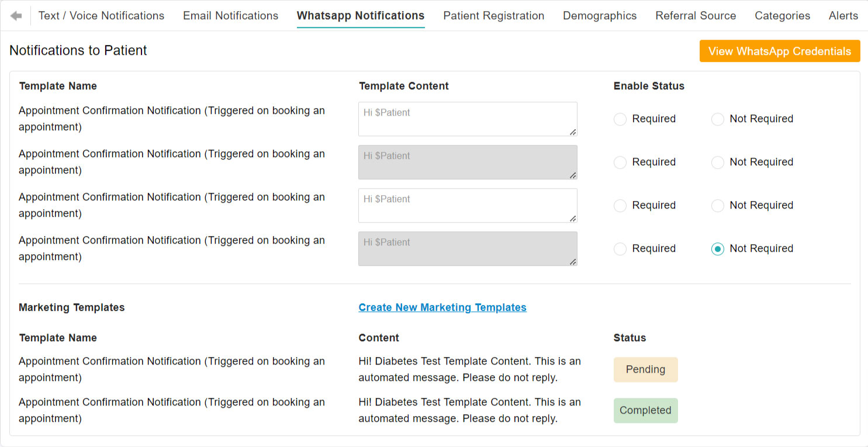Image resolution: width=868 pixels, height=447 pixels.
Task: Select Not Required for the second template row
Action: coord(718,162)
